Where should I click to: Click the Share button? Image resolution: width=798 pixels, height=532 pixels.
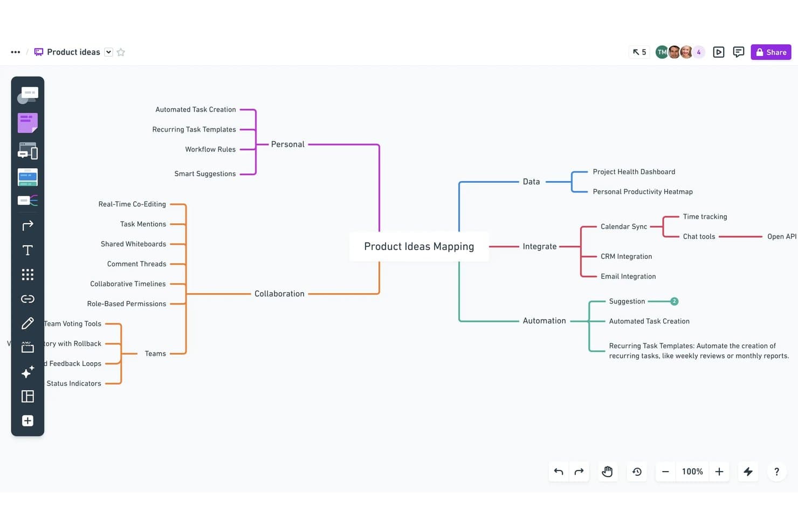point(771,52)
